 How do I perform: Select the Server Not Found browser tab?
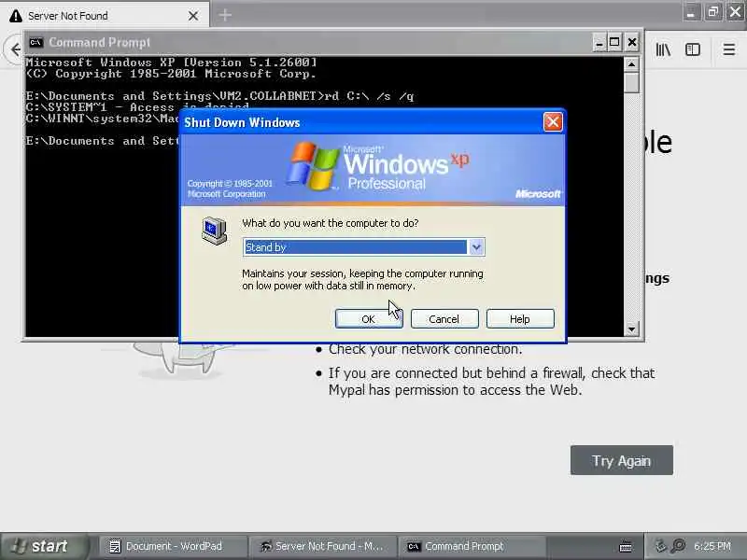coord(105,16)
